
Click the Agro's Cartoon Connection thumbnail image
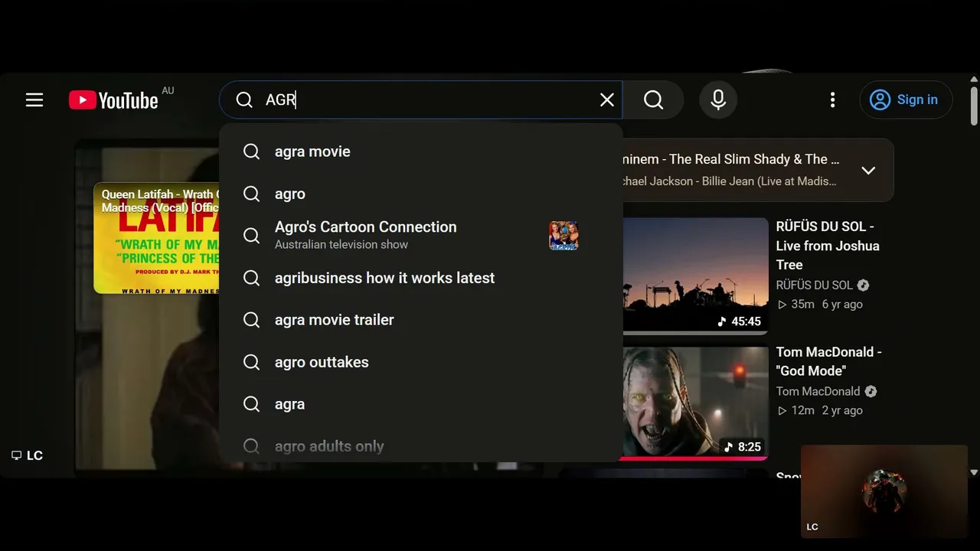(x=563, y=236)
